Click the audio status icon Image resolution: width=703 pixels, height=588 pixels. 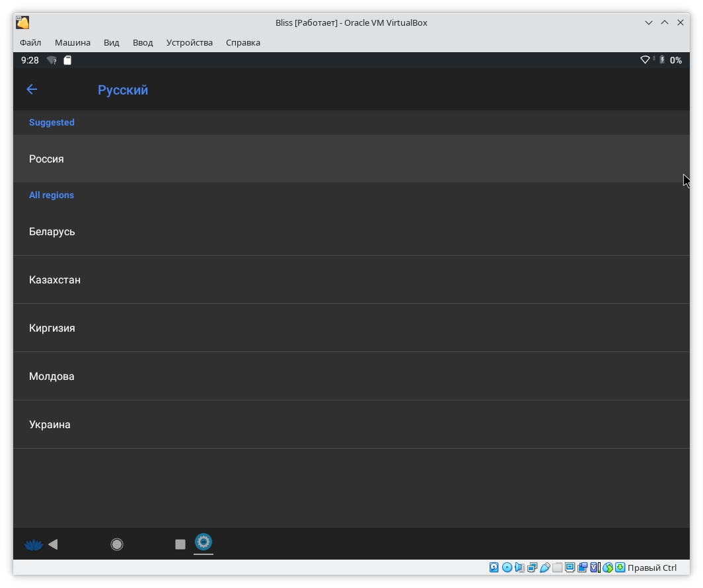[519, 568]
